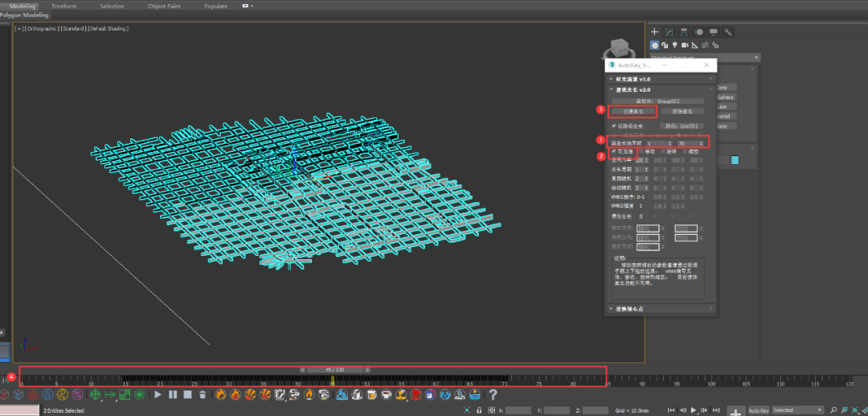This screenshot has height=416, width=868.
Task: Open the Display command panel tab
Action: (x=714, y=32)
